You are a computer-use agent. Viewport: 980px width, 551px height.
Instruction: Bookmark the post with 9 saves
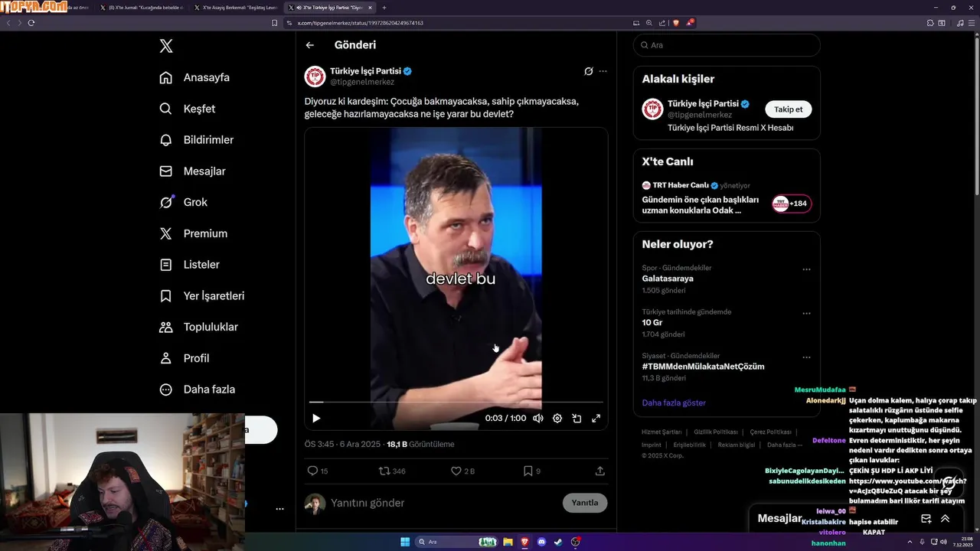tap(531, 471)
